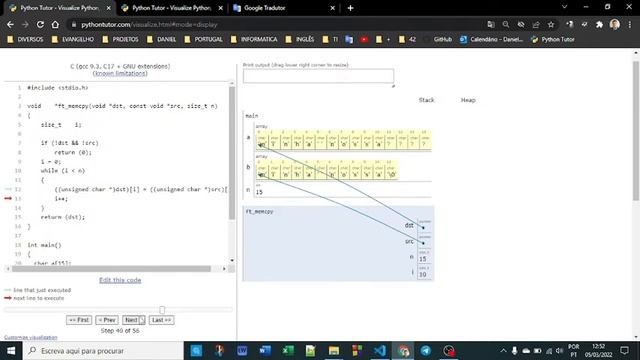The width and height of the screenshot is (640, 360).
Task: Open the Chrome three-dot menu
Action: point(630,24)
